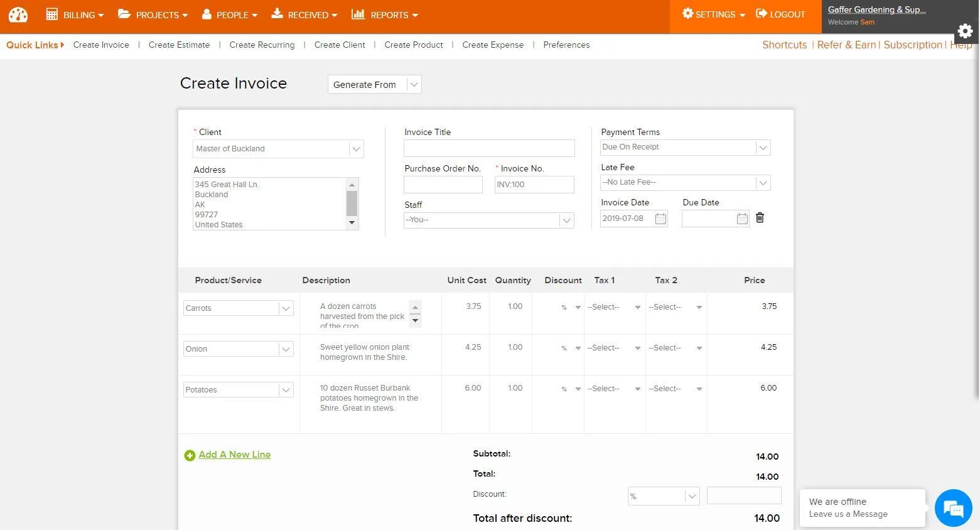Click the gear icon under company name

point(965,31)
